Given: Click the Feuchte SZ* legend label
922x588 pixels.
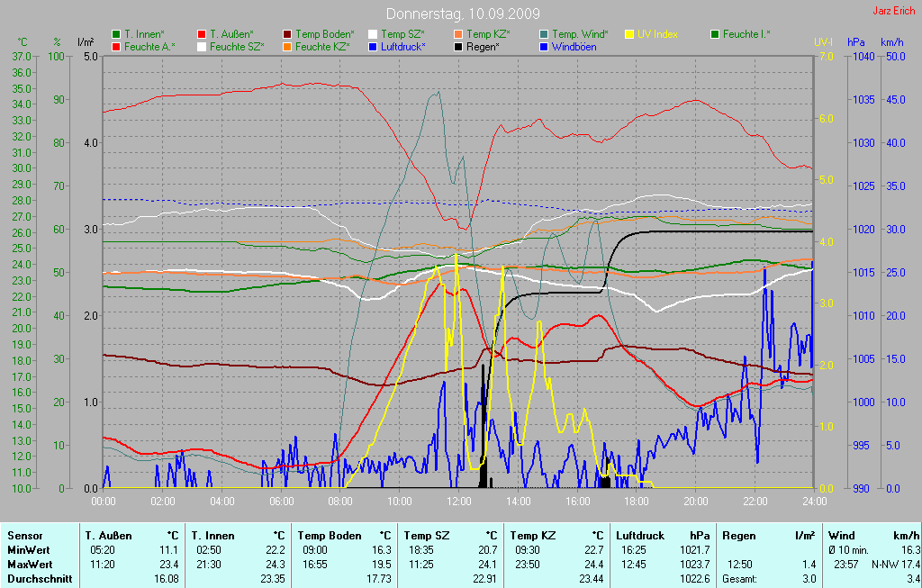Looking at the screenshot, I should click(x=236, y=46).
